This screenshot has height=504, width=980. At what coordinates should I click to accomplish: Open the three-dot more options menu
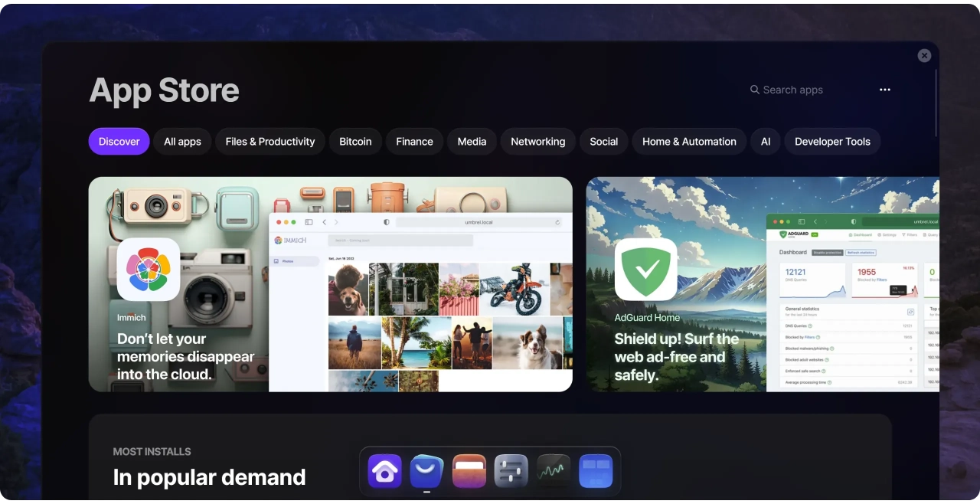884,90
